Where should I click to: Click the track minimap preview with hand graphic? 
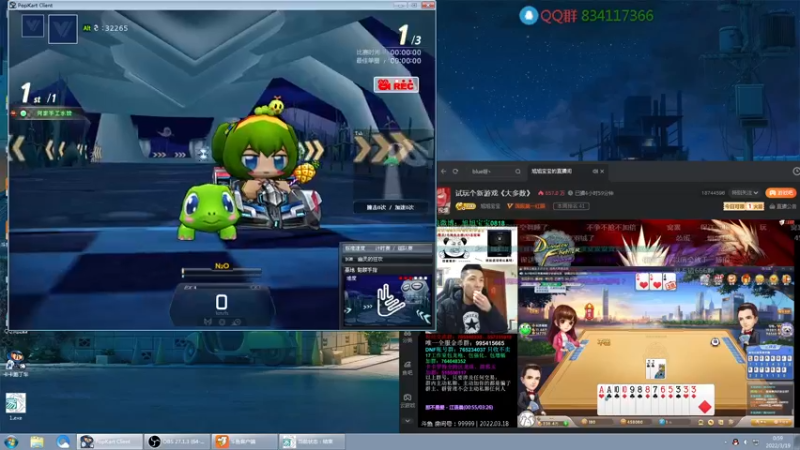coord(388,301)
